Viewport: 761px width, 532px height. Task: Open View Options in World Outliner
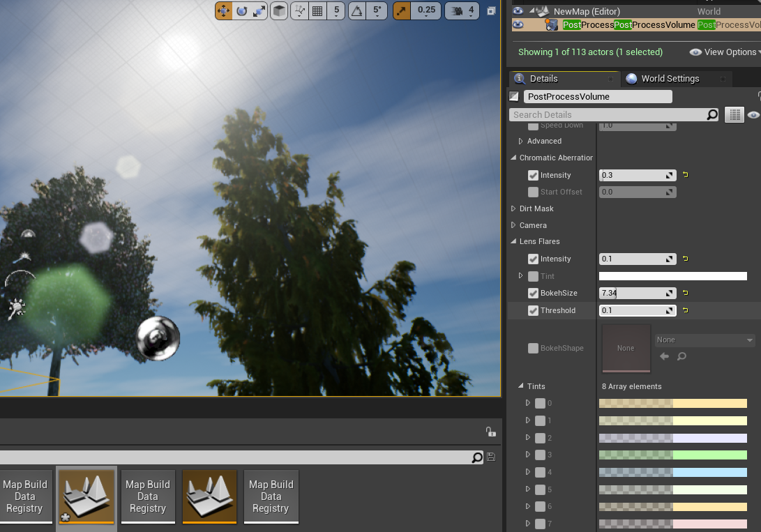click(x=725, y=52)
